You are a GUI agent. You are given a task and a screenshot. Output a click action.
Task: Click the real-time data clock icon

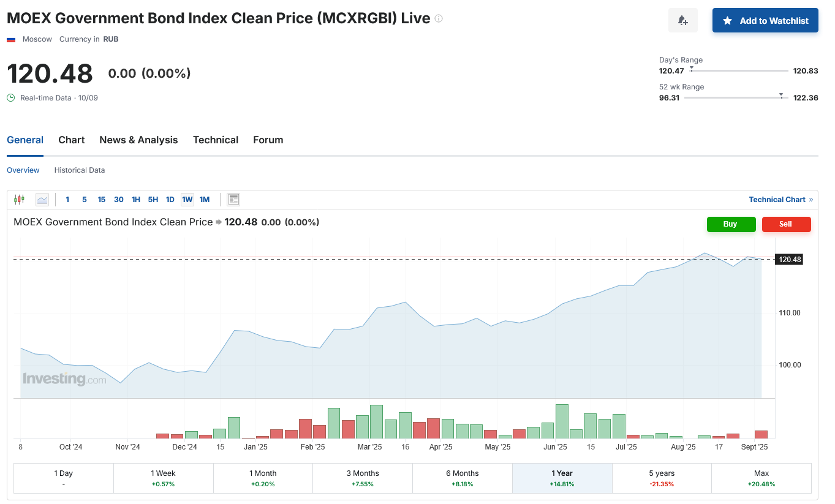(x=10, y=97)
